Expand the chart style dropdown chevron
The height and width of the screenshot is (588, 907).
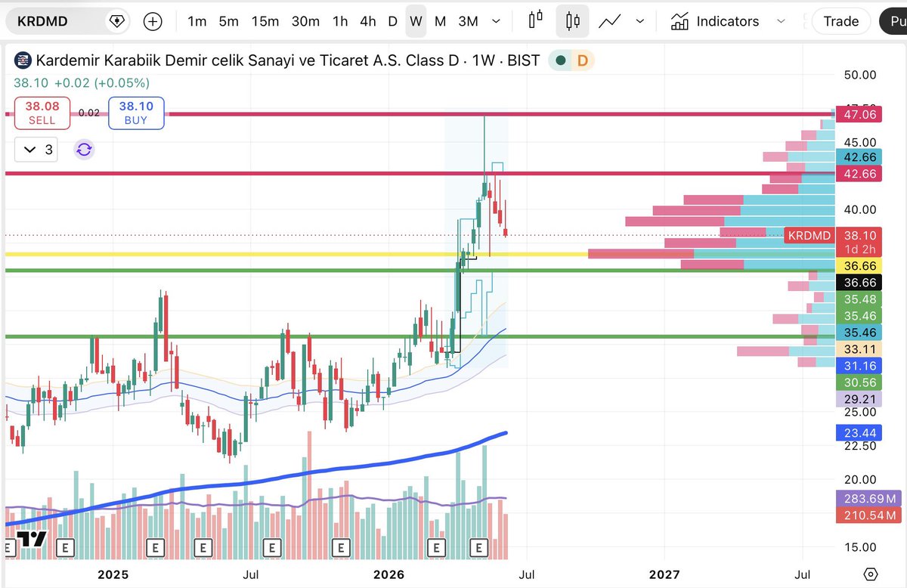640,21
